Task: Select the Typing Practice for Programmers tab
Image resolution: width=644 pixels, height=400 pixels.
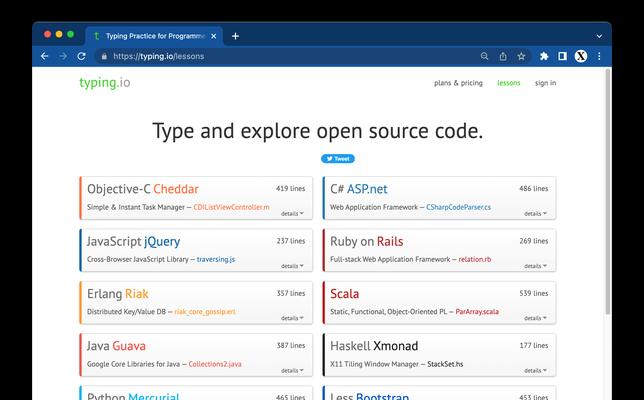Action: coord(154,36)
